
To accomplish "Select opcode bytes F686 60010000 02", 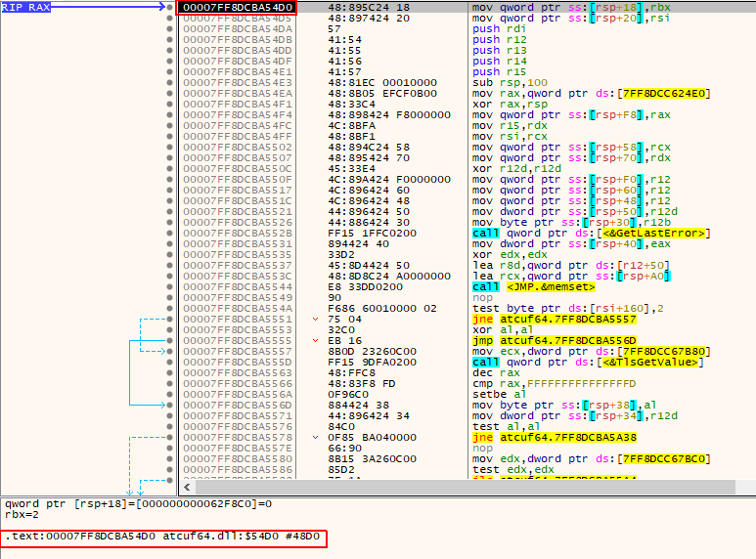I will point(382,309).
